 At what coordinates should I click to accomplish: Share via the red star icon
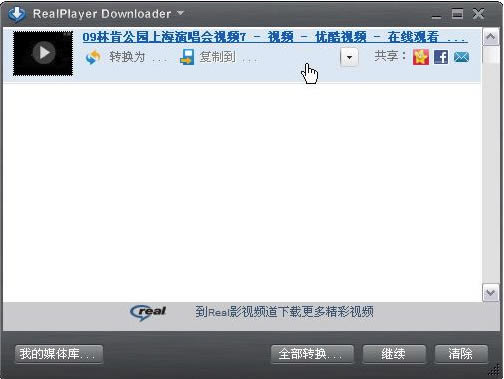[421, 57]
